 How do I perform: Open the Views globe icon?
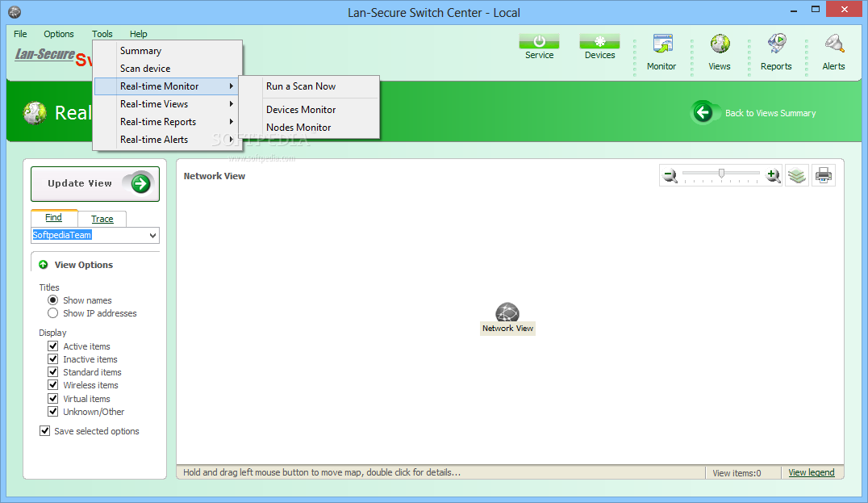pyautogui.click(x=720, y=44)
